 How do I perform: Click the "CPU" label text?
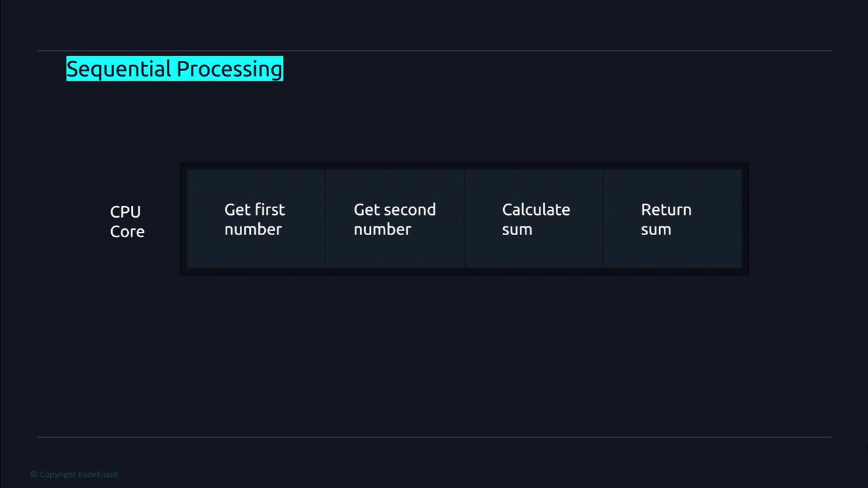pyautogui.click(x=125, y=211)
